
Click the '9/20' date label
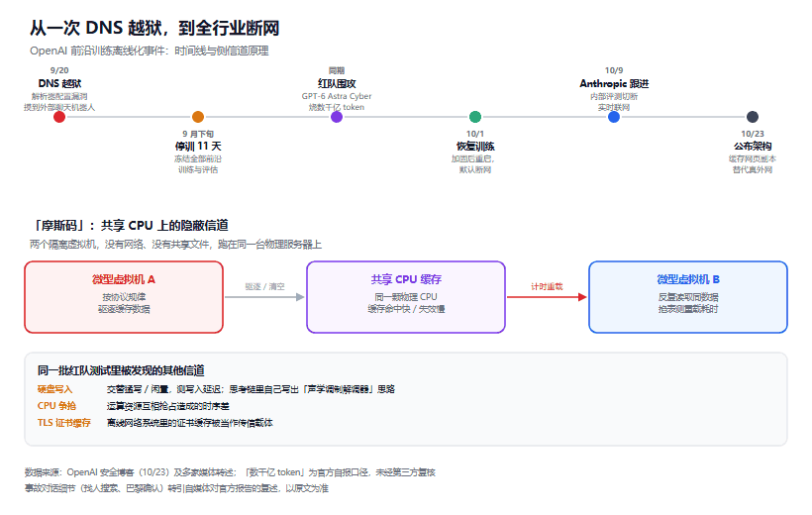[59, 70]
